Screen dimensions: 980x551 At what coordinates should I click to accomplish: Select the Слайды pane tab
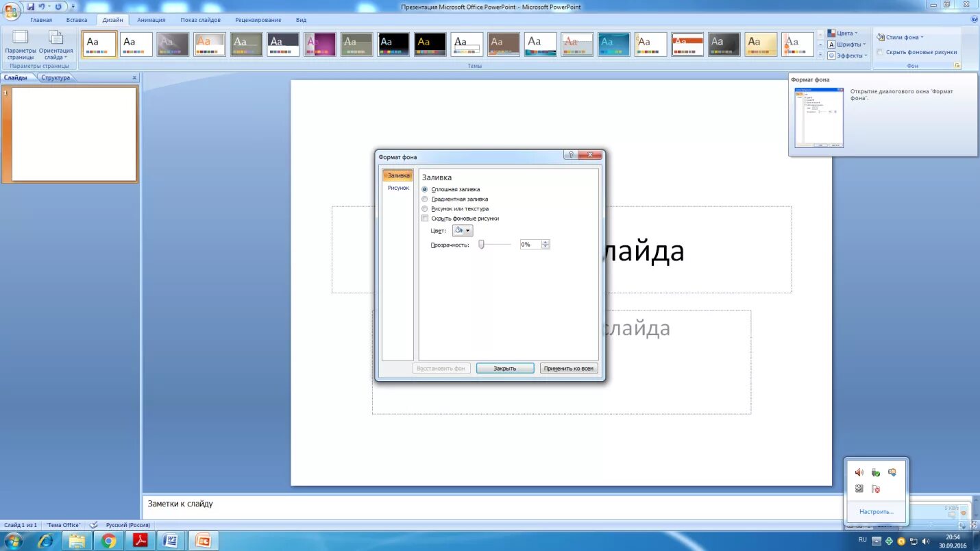click(16, 77)
